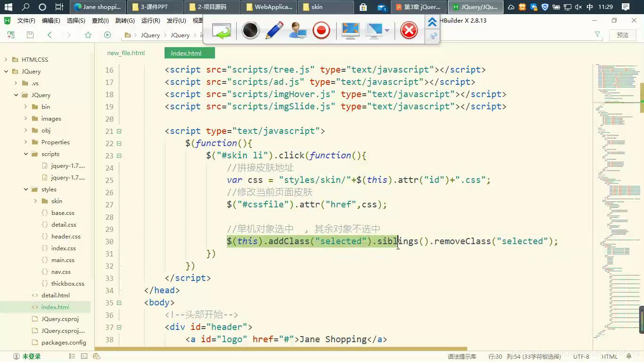Open detail.html in file tree
The height and width of the screenshot is (362, 644).
55,296
